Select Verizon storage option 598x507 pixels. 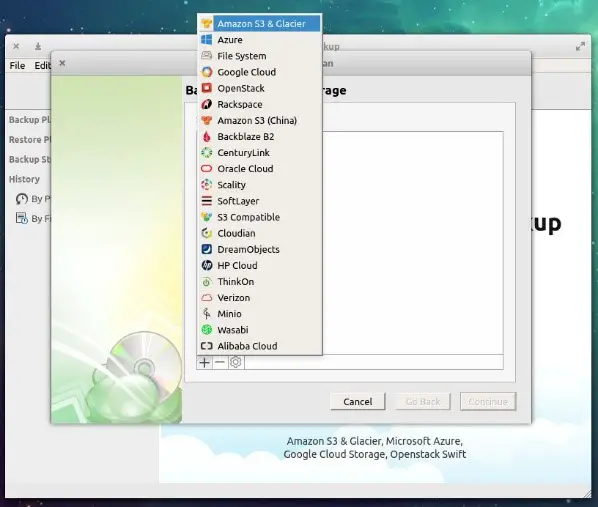pos(260,298)
